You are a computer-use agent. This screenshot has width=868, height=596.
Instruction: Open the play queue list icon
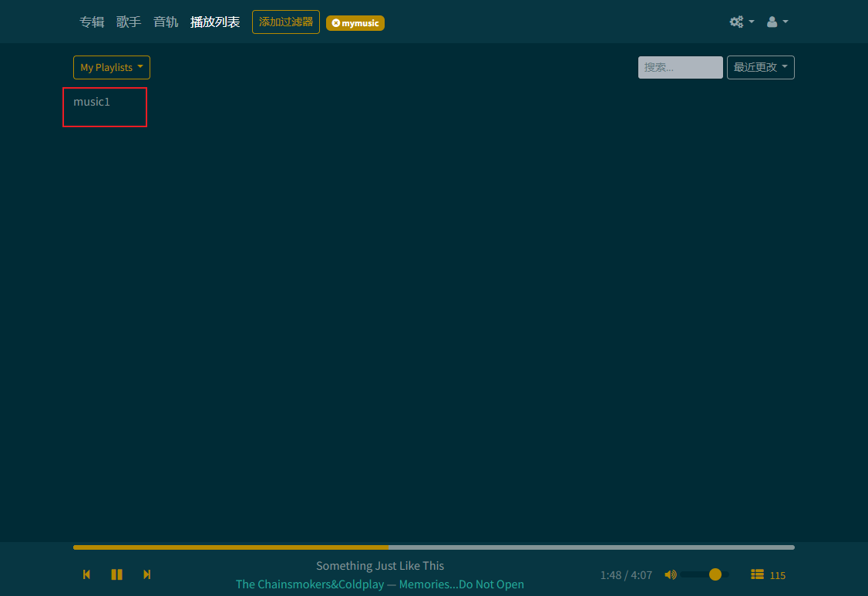pos(757,574)
